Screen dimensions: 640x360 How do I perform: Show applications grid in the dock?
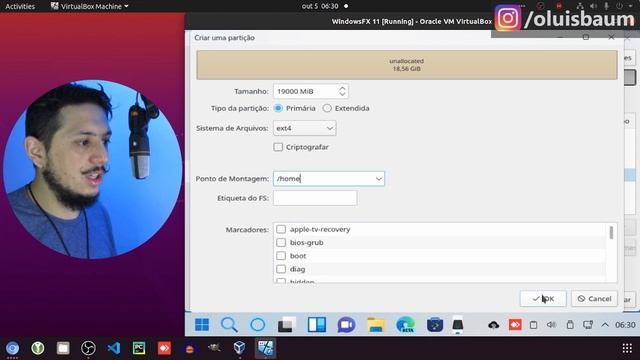(627, 348)
